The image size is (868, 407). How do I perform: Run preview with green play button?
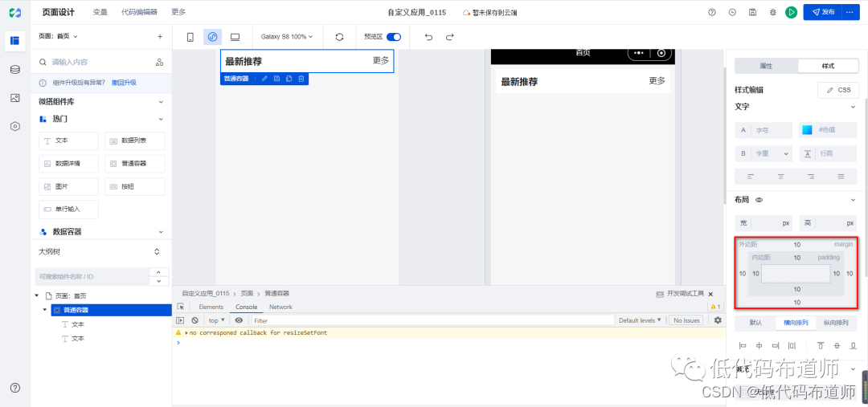pos(791,12)
